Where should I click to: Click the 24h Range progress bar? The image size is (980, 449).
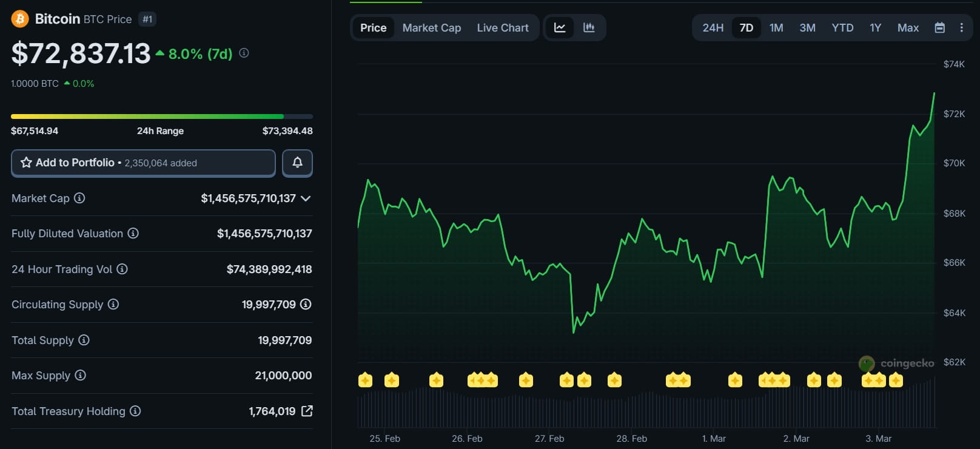161,116
